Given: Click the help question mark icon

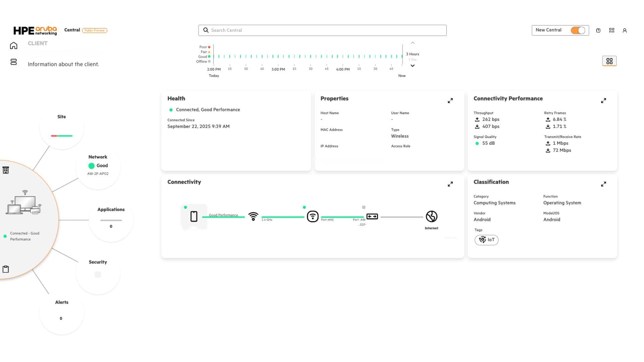Looking at the screenshot, I should point(598,31).
